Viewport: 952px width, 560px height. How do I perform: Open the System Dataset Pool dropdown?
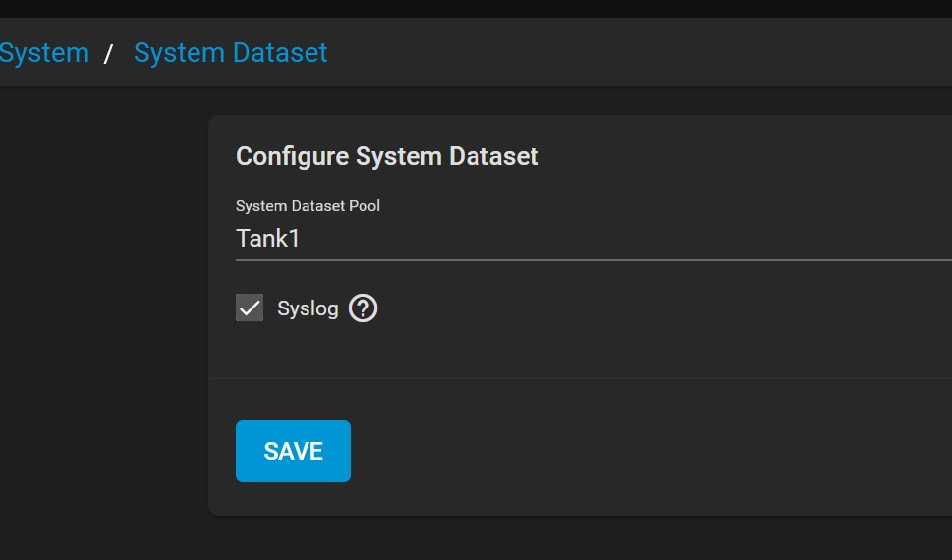coord(589,238)
